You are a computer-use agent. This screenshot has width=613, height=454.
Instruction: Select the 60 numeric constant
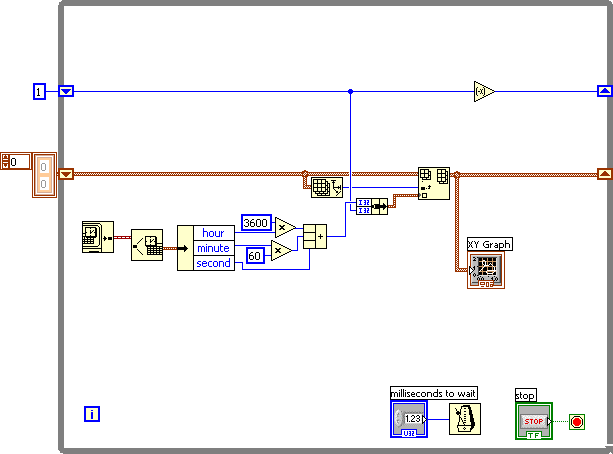point(255,256)
